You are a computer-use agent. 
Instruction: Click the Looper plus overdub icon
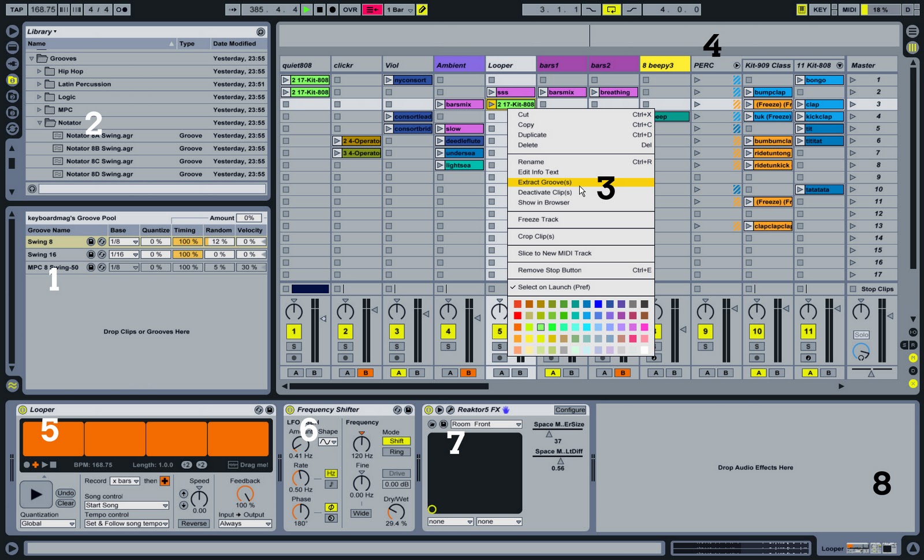pyautogui.click(x=35, y=465)
